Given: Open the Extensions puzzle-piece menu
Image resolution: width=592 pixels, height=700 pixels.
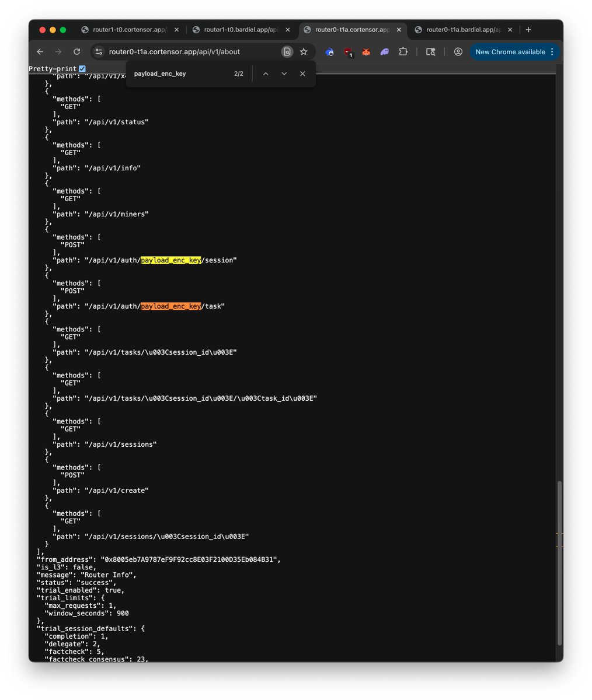Looking at the screenshot, I should [403, 52].
